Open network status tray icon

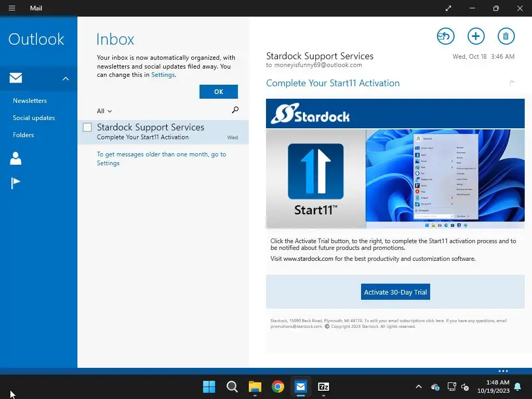pos(451,387)
